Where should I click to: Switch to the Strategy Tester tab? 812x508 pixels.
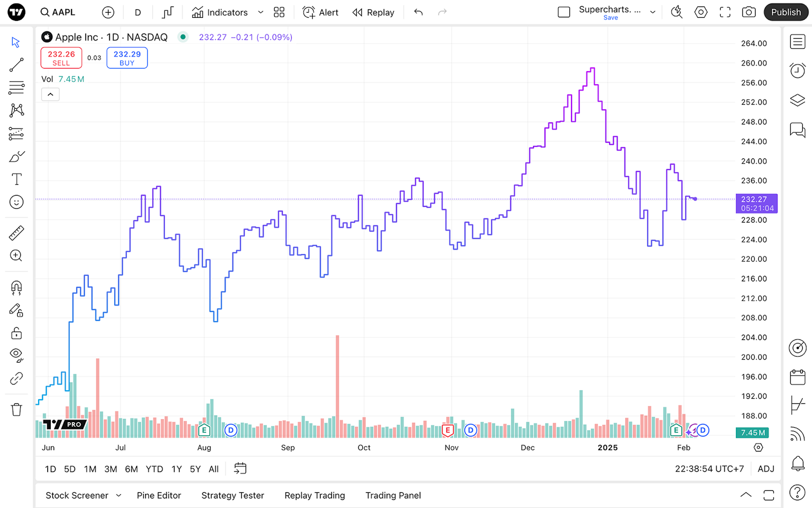232,495
